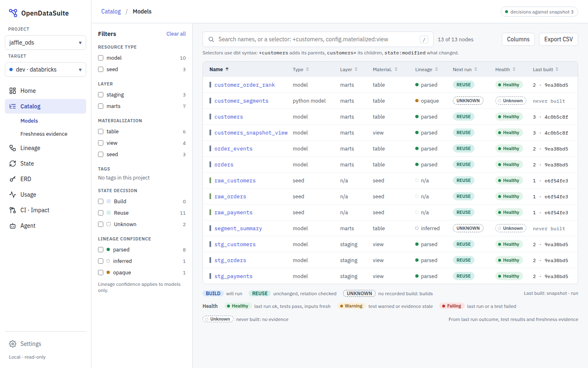Screen dimensions: 588x368
Task: Click the ERD key icon
Action: point(13,179)
